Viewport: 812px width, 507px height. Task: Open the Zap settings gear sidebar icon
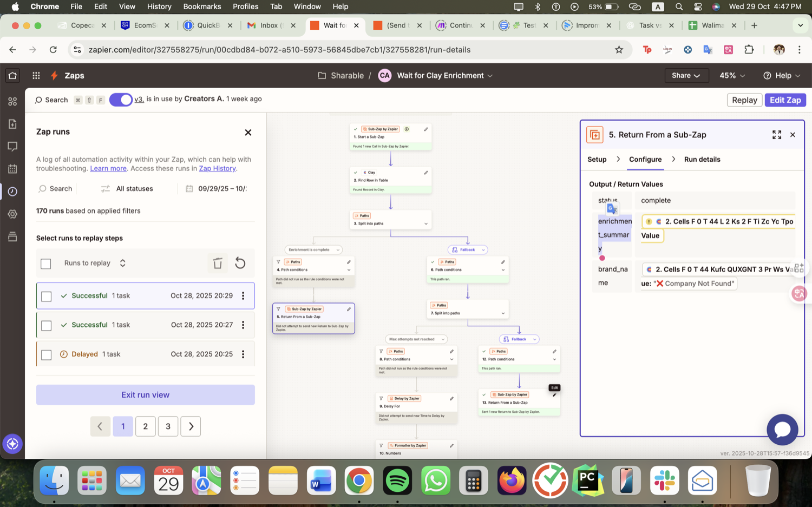coord(12,214)
